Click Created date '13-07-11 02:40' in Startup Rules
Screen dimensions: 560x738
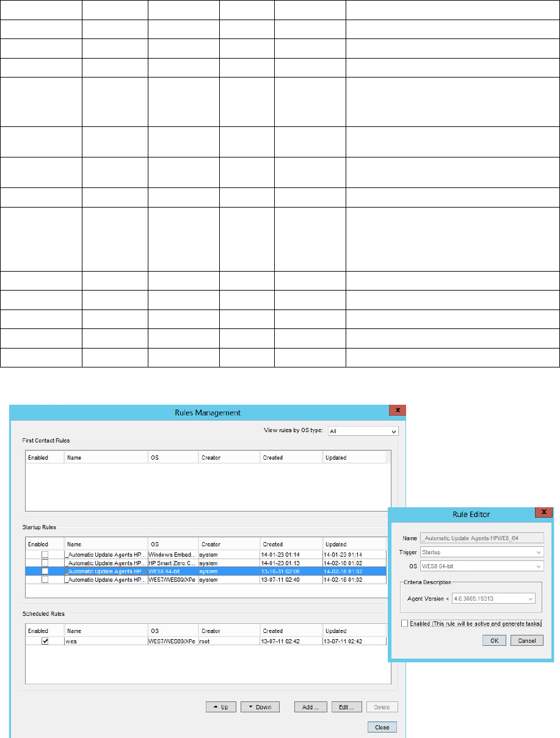291,579
